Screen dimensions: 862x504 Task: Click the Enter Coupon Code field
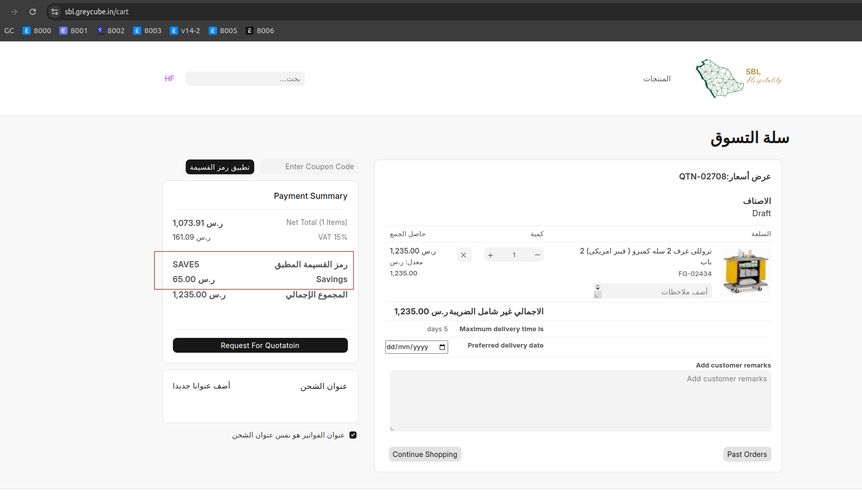click(310, 167)
